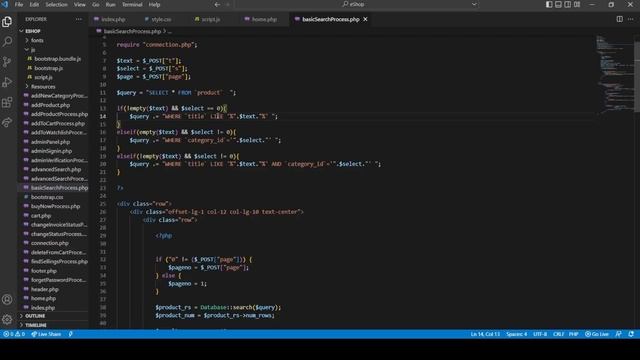Toggle the primary side bar layout button
640x360 pixels.
(x=549, y=4)
